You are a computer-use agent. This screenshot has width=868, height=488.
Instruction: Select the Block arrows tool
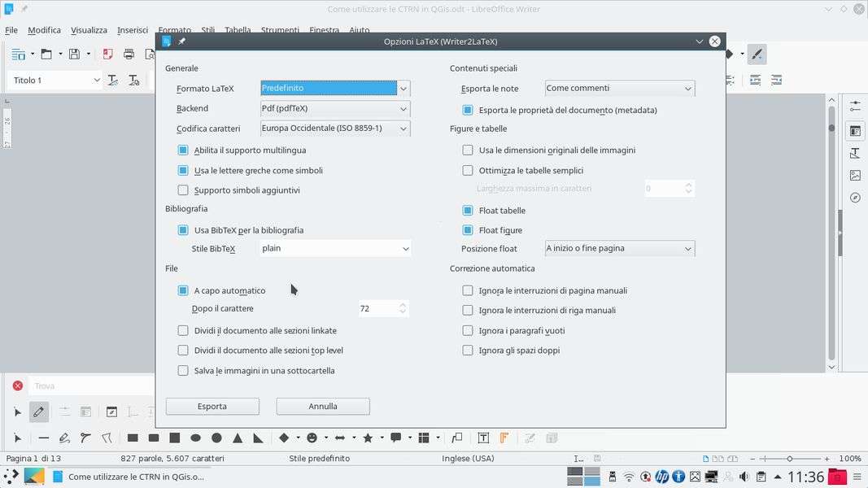(x=340, y=438)
